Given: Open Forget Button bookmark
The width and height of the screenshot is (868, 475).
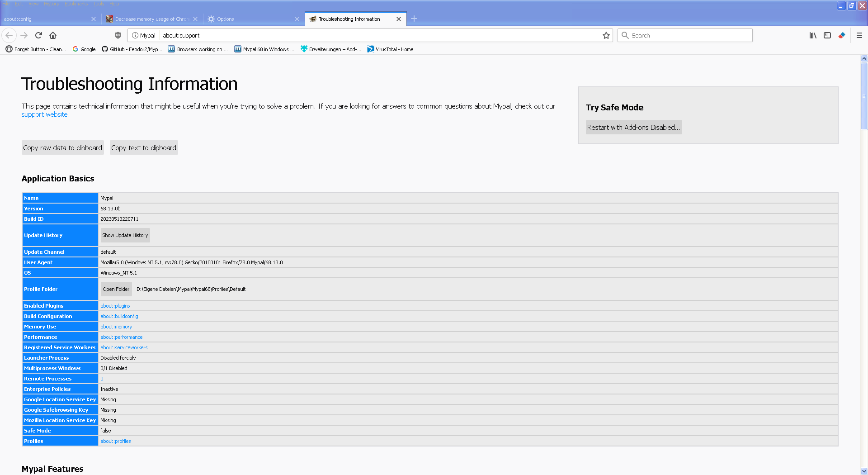Looking at the screenshot, I should point(36,49).
